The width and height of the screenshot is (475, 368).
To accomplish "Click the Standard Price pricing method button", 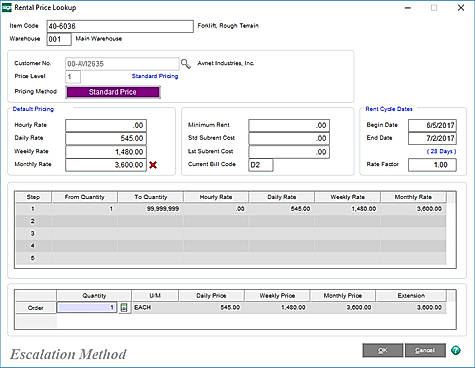I will [x=113, y=92].
